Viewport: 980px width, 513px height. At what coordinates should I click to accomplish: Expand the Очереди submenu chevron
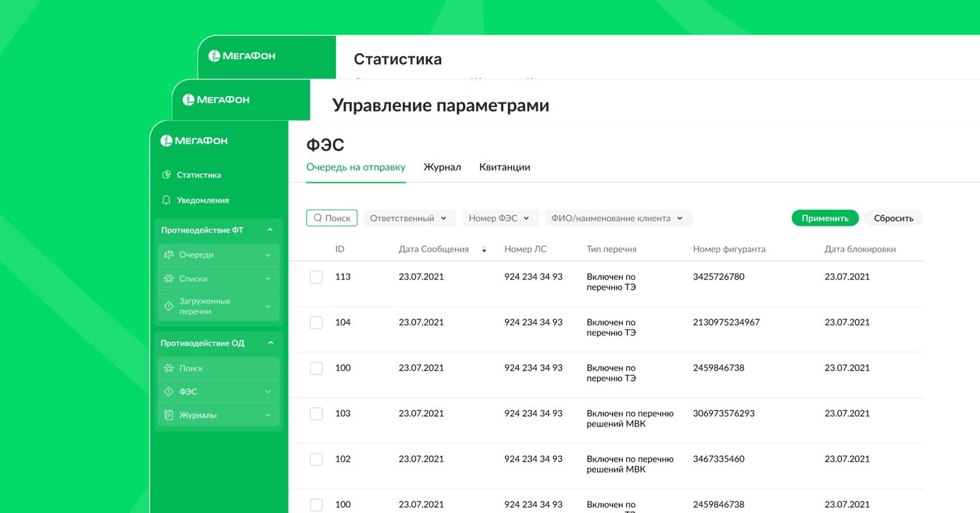coord(268,255)
